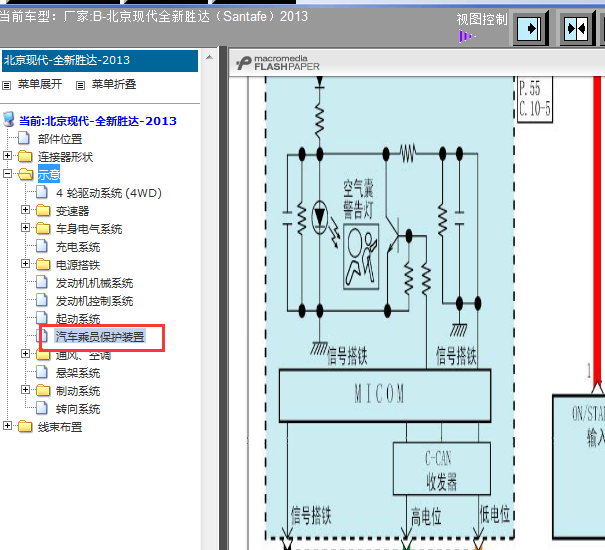This screenshot has width=605, height=550.
Task: Open 4 轮驱动系统 (4WD) diagram
Action: pos(109,193)
